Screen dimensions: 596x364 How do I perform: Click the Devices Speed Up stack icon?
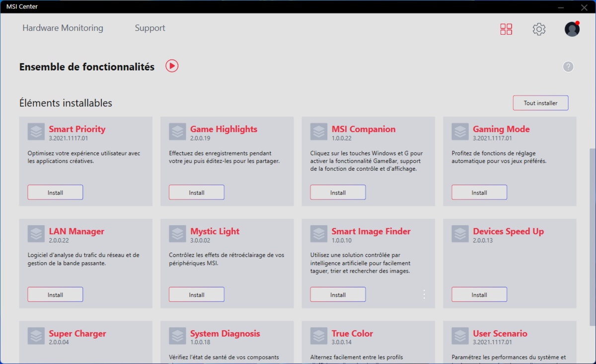[x=460, y=234]
